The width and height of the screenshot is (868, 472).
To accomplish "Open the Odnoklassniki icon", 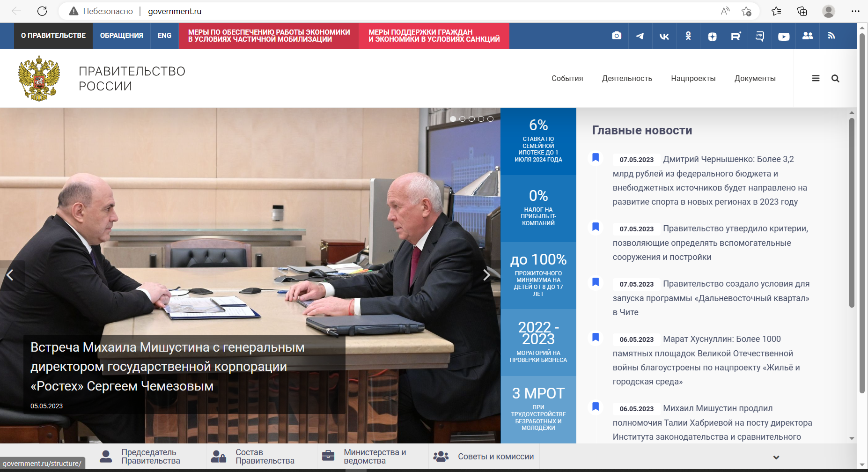I will 688,36.
